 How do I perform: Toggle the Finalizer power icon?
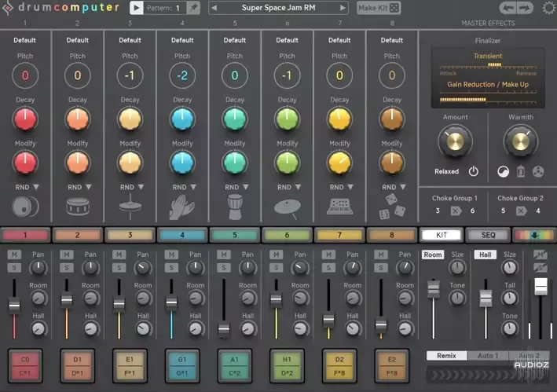473,171
